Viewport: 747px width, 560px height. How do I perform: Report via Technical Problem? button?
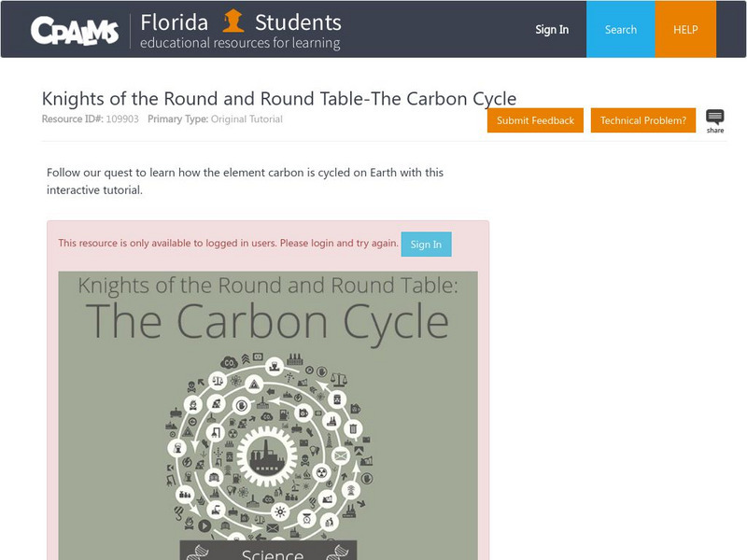(x=642, y=120)
